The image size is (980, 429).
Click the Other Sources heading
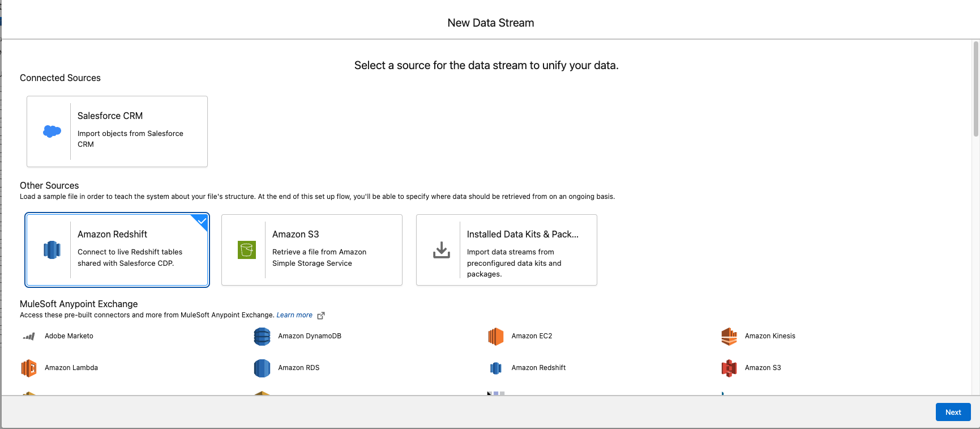pos(49,185)
